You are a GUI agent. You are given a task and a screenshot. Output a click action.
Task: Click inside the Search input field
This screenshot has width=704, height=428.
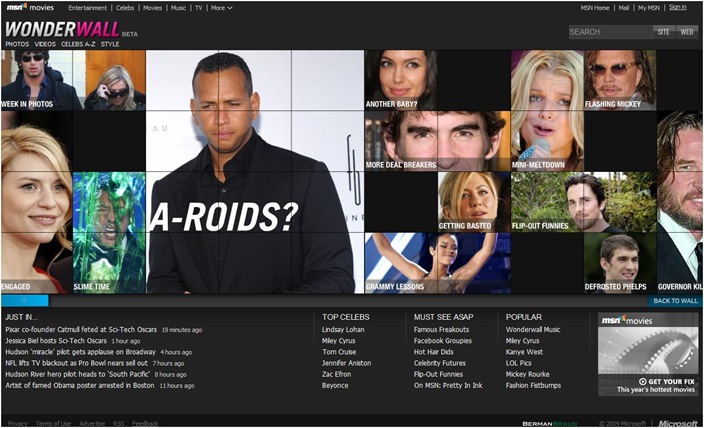click(611, 32)
